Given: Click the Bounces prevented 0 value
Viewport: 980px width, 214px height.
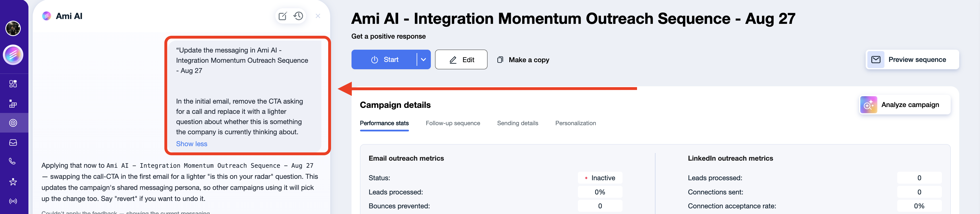Looking at the screenshot, I should click(x=600, y=206).
